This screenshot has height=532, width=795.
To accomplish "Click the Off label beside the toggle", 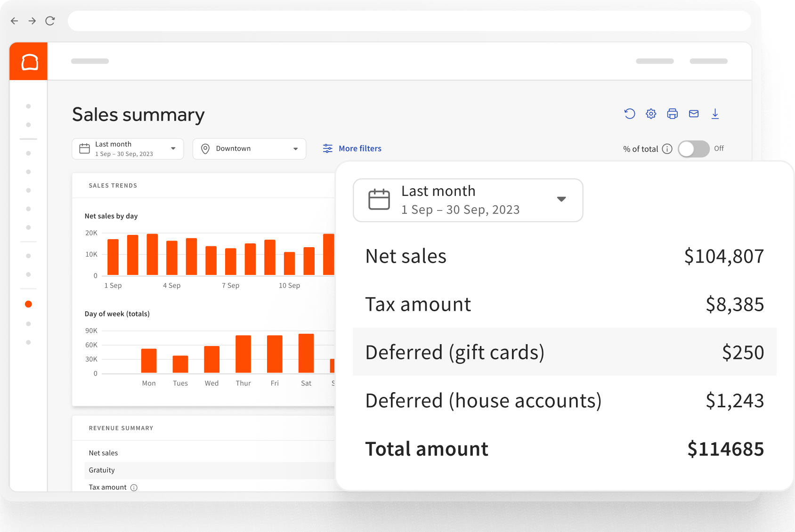I will click(719, 148).
